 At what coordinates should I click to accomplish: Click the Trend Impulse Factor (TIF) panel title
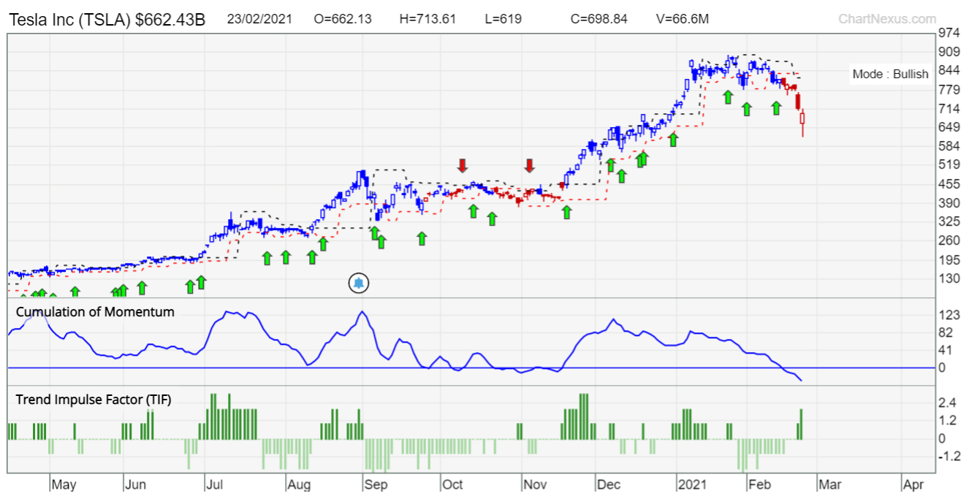pyautogui.click(x=94, y=399)
